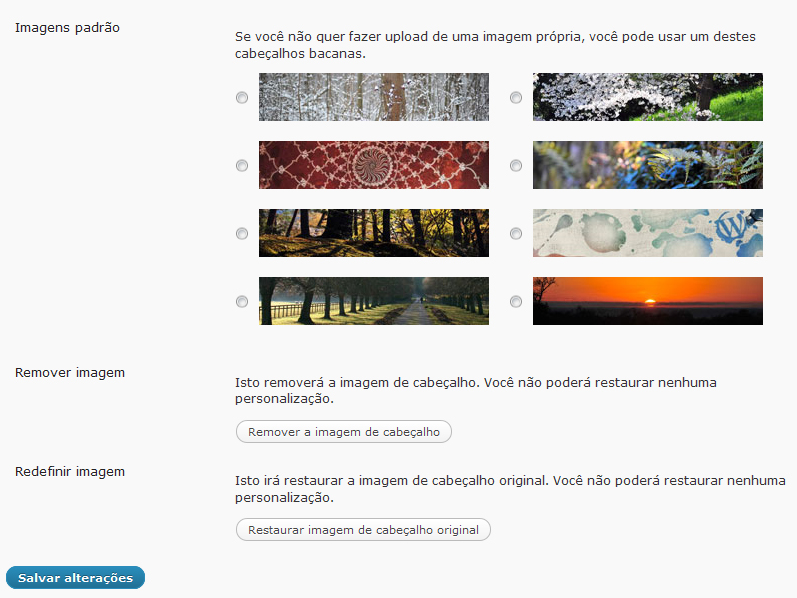Click the orange sunset header thumbnail
This screenshot has height=598, width=797.
(648, 301)
